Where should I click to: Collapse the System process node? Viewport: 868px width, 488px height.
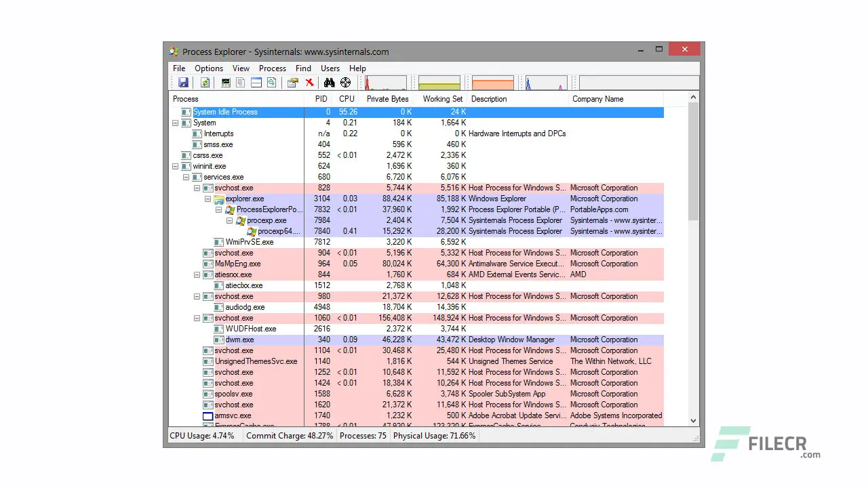[176, 123]
